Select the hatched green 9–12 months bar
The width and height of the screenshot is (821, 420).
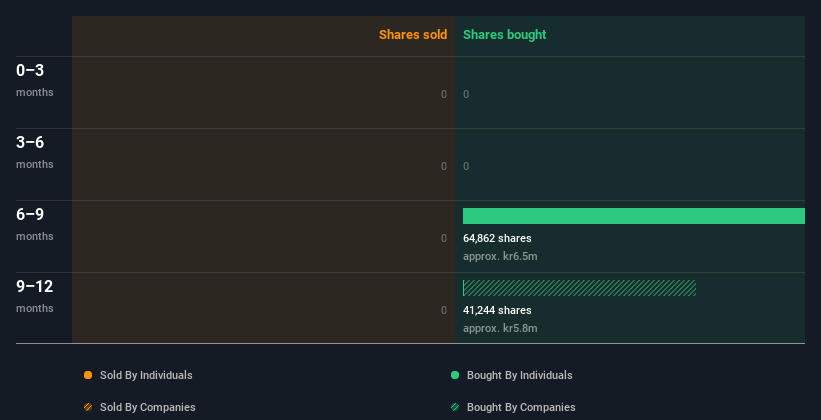[x=579, y=288]
